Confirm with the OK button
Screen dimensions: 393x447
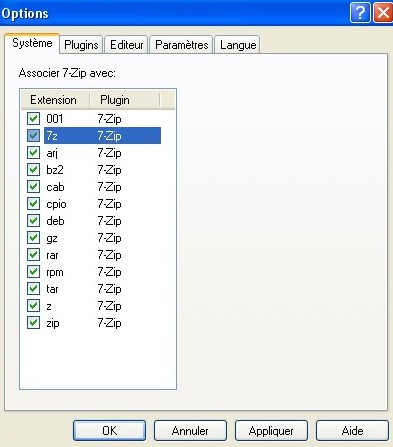click(109, 431)
